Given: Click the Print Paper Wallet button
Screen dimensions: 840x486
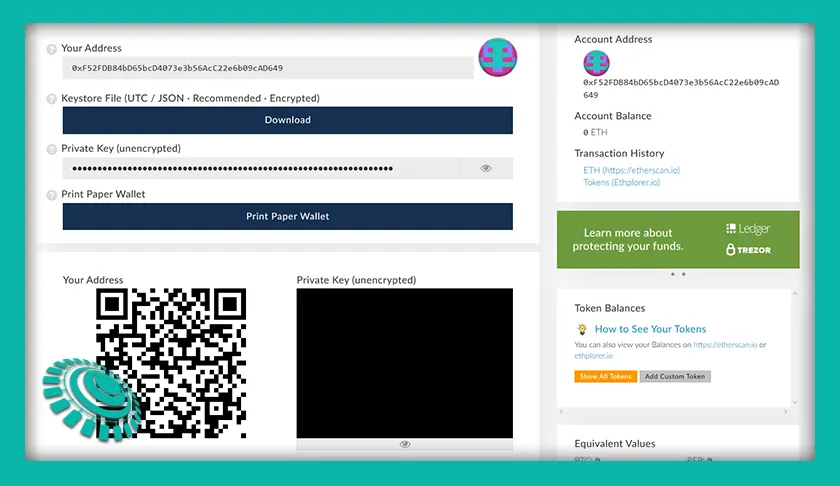Looking at the screenshot, I should click(288, 216).
